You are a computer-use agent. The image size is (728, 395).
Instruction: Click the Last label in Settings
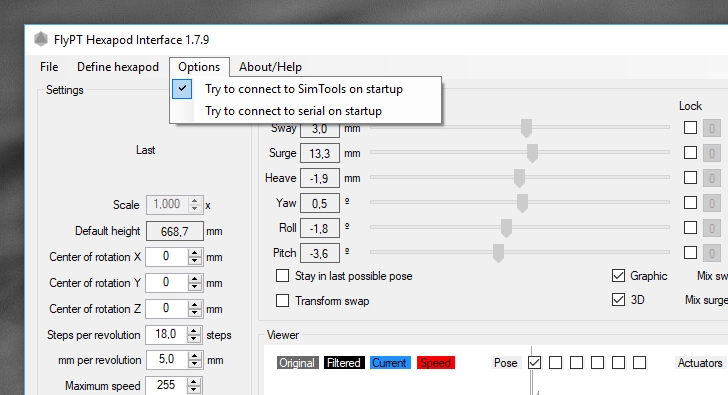pyautogui.click(x=145, y=150)
